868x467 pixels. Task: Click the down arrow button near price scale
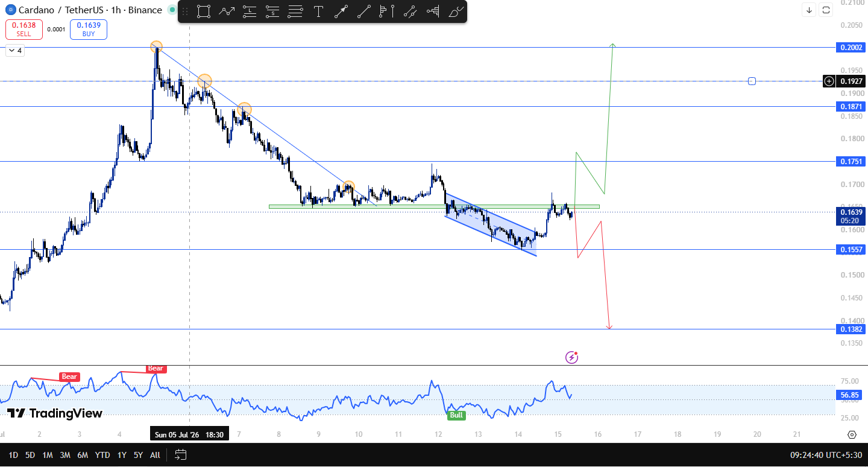(809, 10)
